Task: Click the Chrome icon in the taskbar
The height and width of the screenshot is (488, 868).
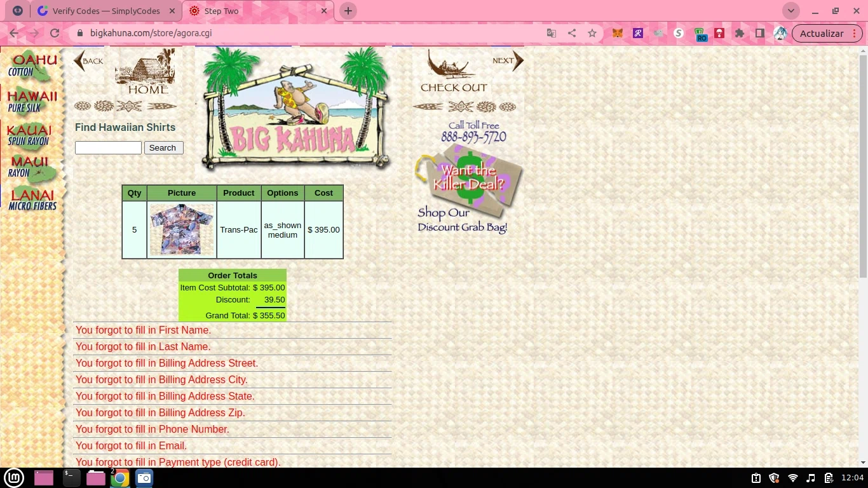Action: 119,478
